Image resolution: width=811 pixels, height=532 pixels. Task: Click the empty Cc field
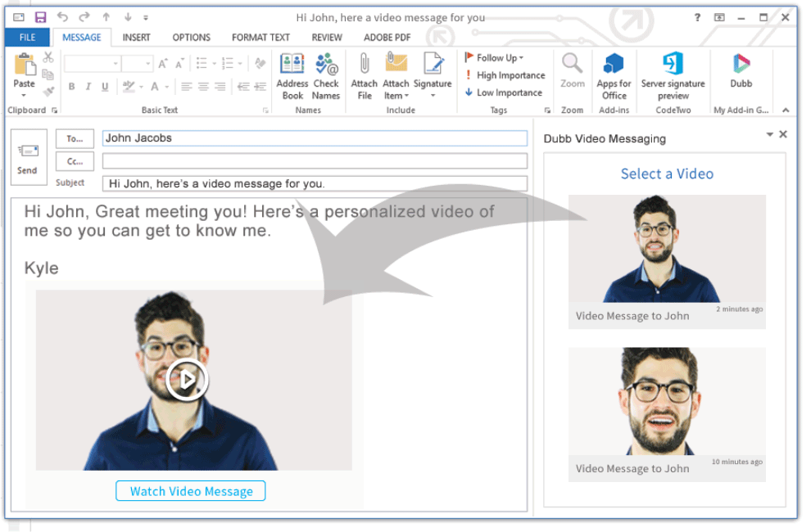click(315, 160)
